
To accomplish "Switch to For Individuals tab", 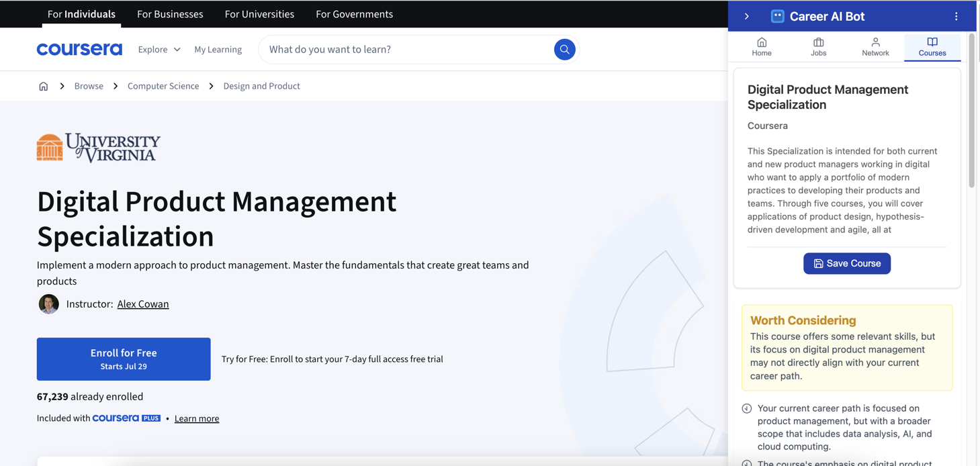I will point(81,14).
